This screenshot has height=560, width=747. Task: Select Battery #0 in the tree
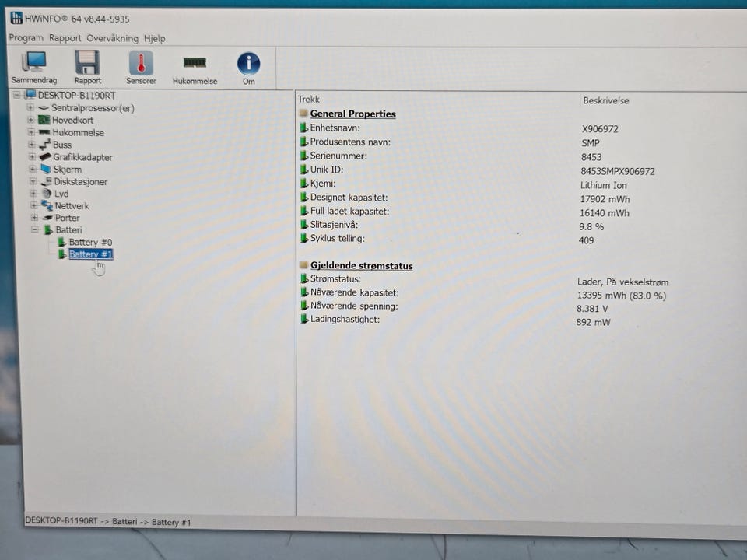click(90, 243)
